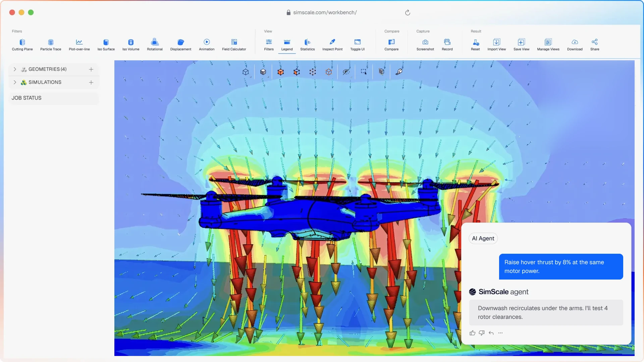This screenshot has height=362, width=644.
Task: Select the Cutting Plane filter
Action: point(22,45)
